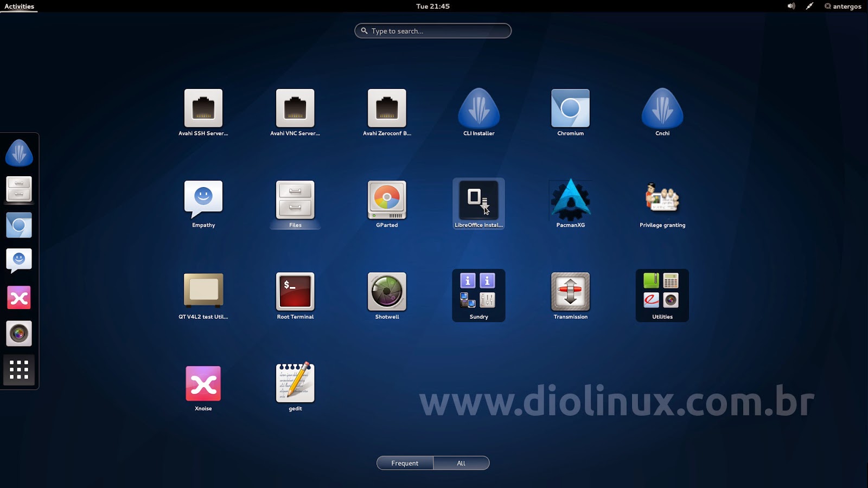Open the antergos user menu
Image resolution: width=868 pixels, height=488 pixels.
pos(843,6)
